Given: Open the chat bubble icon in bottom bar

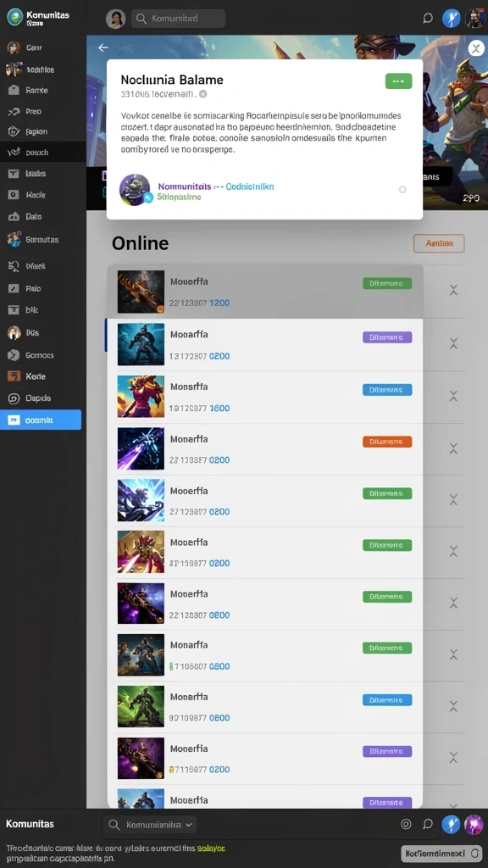Looking at the screenshot, I should tap(427, 824).
